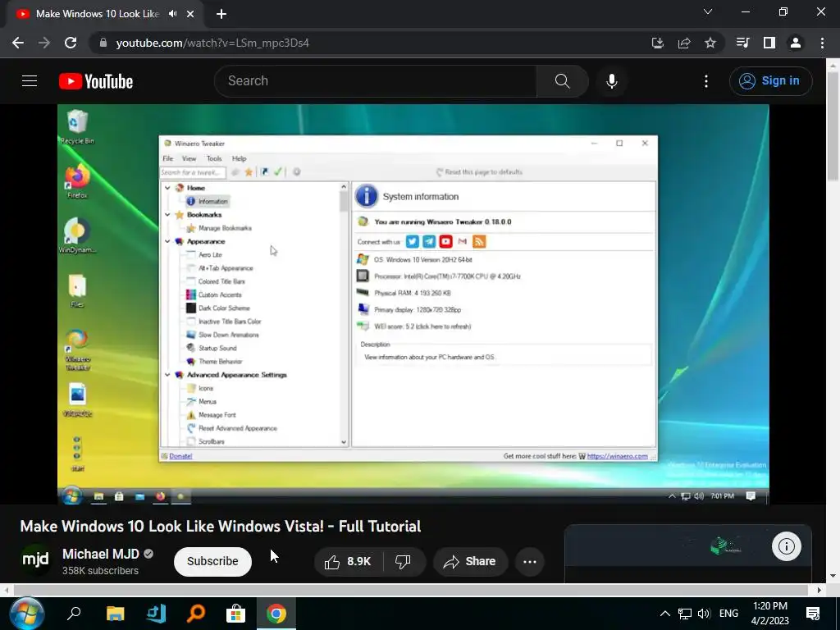This screenshot has width=840, height=630.
Task: Open Microsoft Store from taskbar
Action: coord(235,614)
